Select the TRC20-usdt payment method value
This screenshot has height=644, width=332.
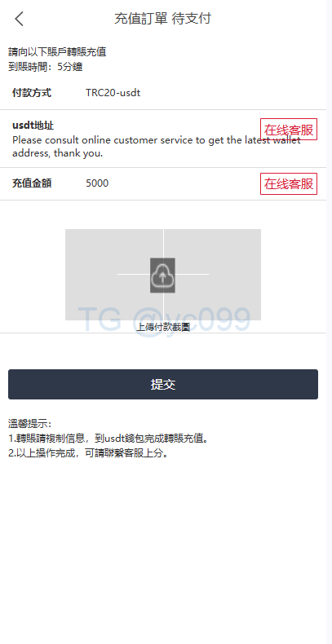click(x=113, y=93)
